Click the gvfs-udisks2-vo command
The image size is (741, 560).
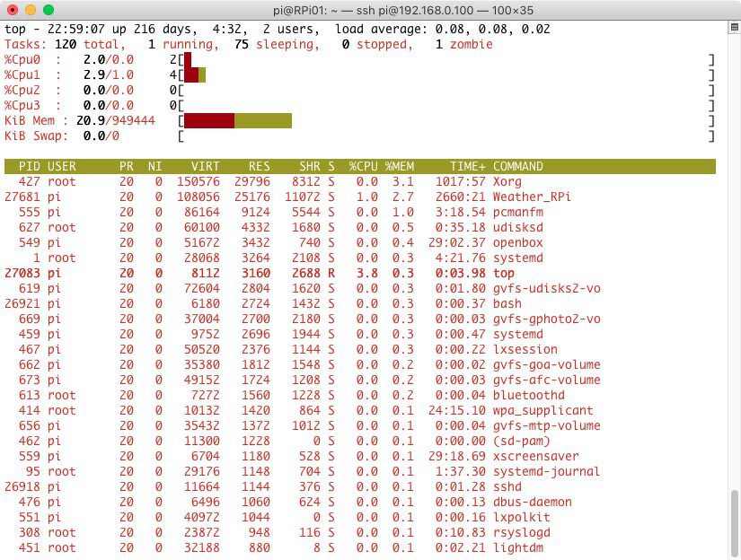click(547, 288)
